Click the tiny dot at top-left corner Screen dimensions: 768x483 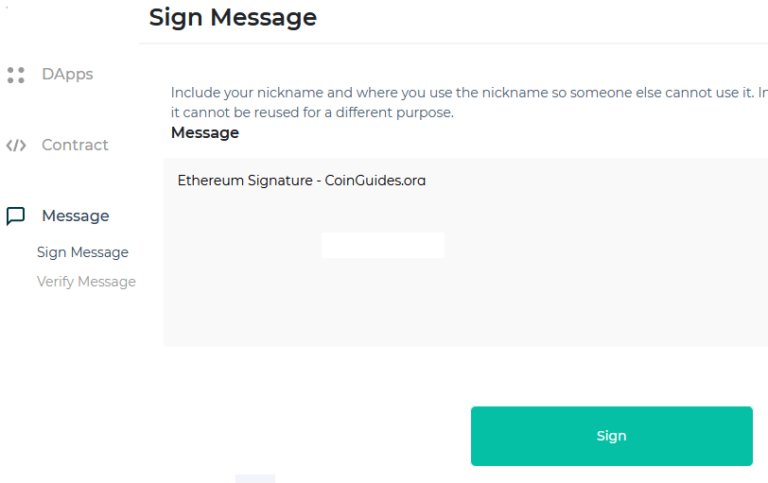point(6,7)
